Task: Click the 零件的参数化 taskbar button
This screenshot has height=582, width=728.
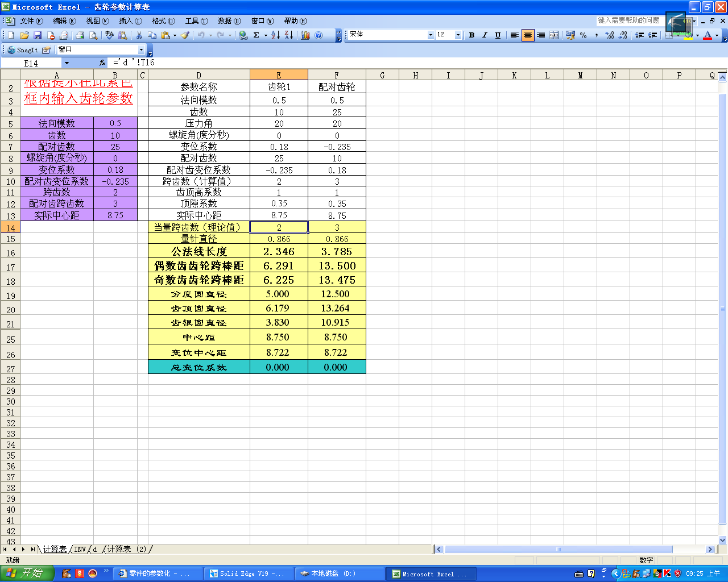Action: [x=158, y=574]
